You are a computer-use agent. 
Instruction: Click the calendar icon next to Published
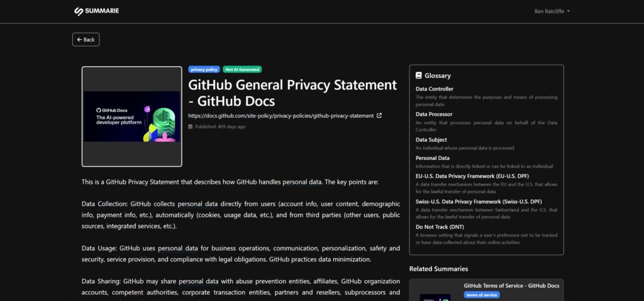191,127
